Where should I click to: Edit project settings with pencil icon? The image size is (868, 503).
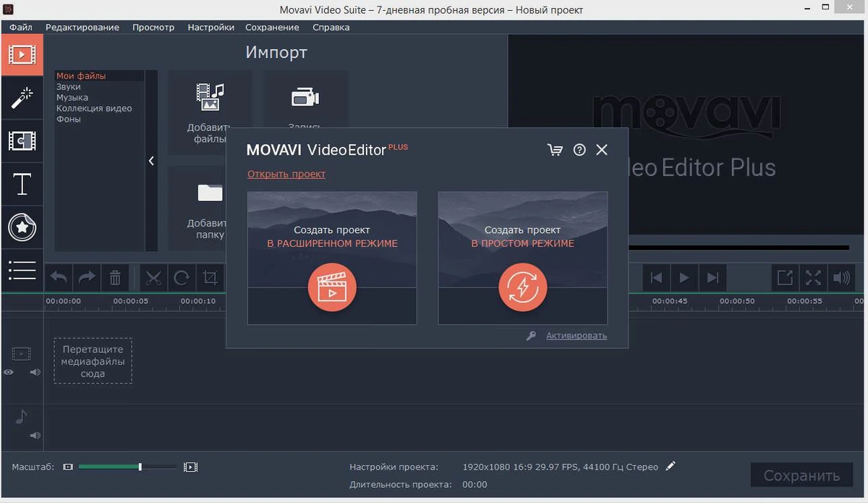[x=671, y=466]
